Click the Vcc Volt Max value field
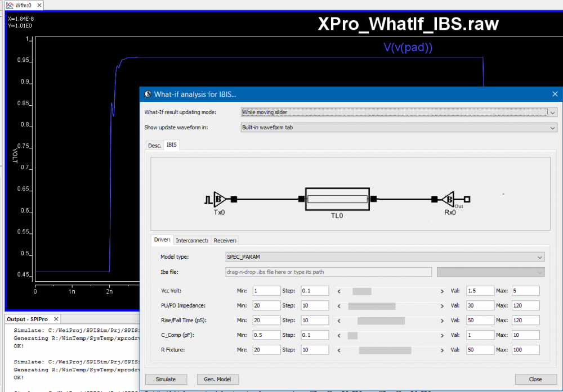The height and width of the screenshot is (392, 563). 525,291
